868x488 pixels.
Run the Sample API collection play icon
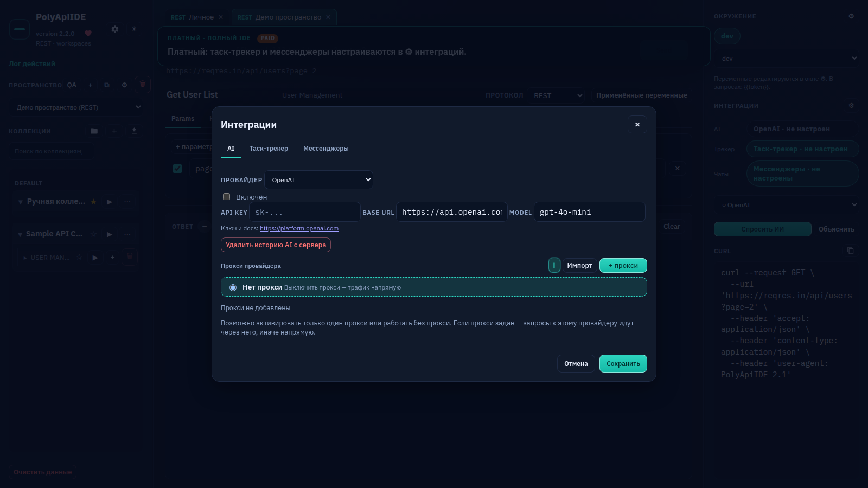click(110, 234)
